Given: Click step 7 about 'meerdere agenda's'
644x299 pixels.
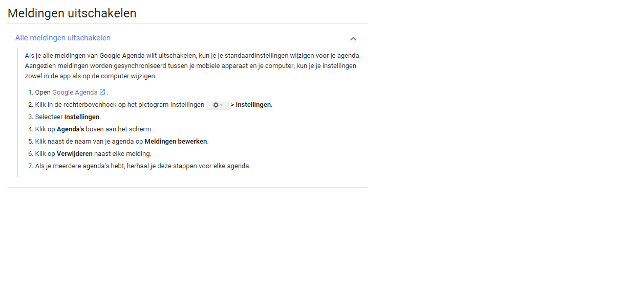Looking at the screenshot, I should pyautogui.click(x=143, y=166).
